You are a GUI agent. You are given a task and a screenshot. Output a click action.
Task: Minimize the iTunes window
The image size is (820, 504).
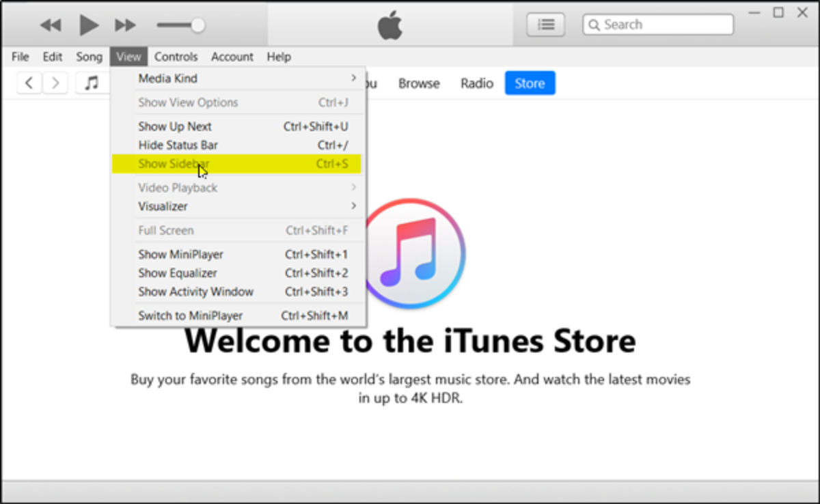point(754,12)
